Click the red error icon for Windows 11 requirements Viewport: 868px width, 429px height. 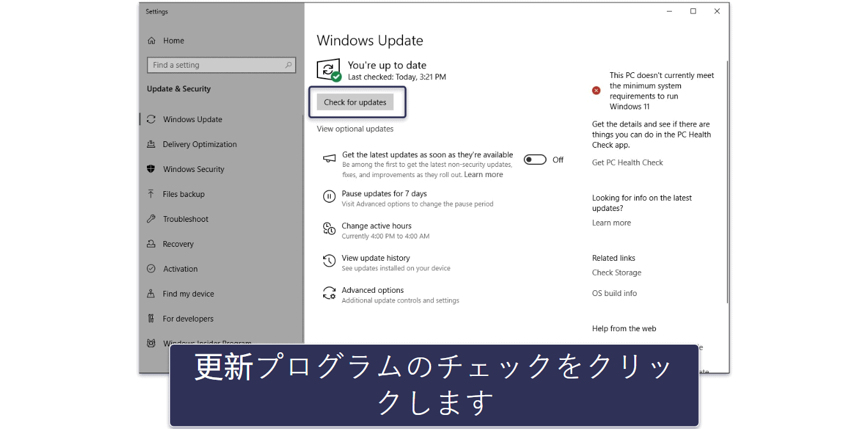coord(597,91)
